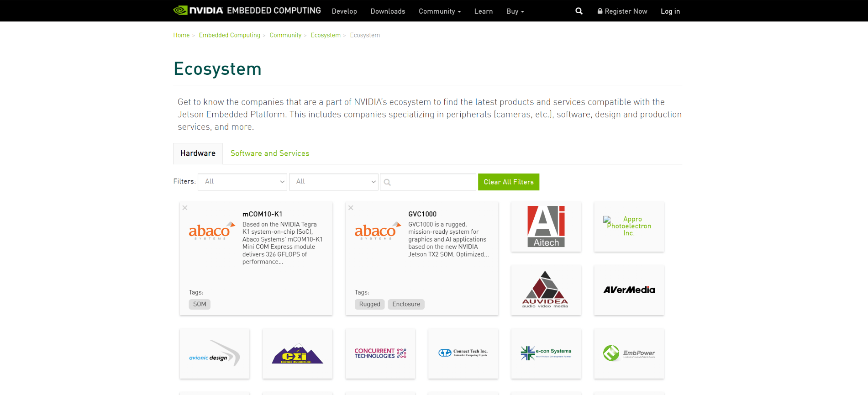Click abaco logo on mCOM10-K1 card
Screen dimensions: 868x395
coord(212,231)
